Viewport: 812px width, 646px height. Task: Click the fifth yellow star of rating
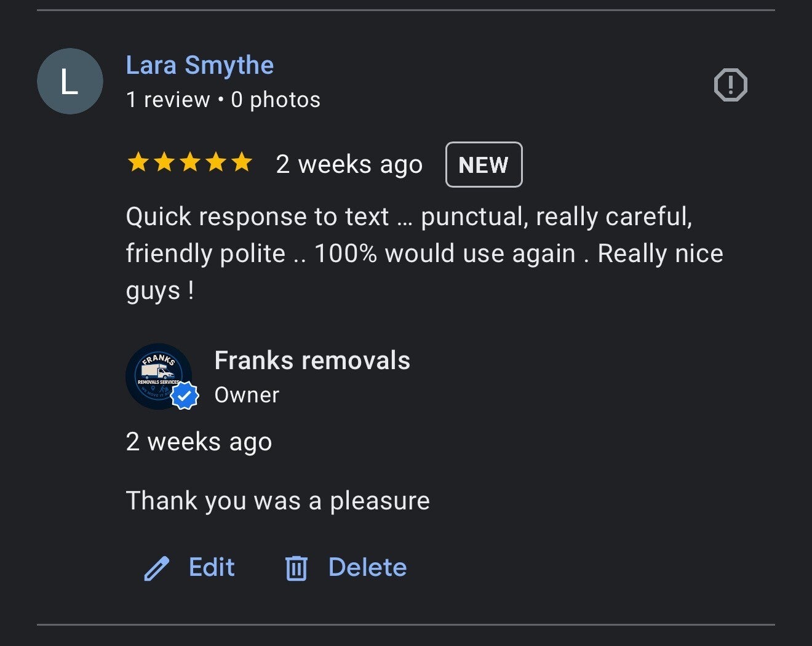pos(242,162)
